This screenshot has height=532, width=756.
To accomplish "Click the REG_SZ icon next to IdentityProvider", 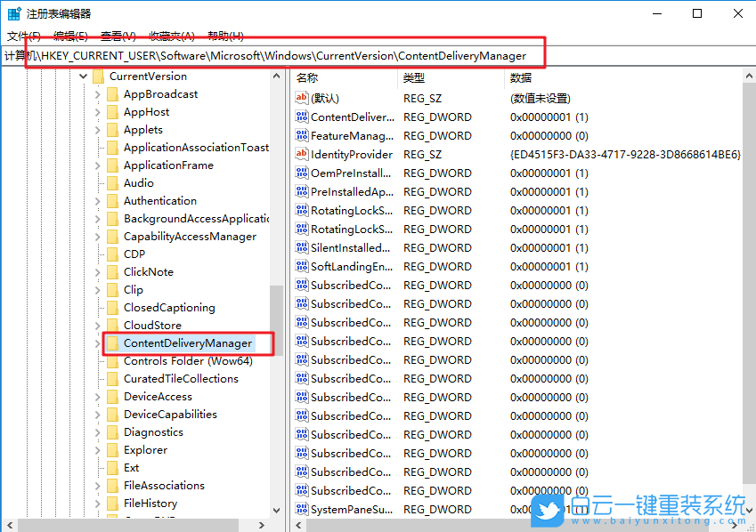I will 300,154.
